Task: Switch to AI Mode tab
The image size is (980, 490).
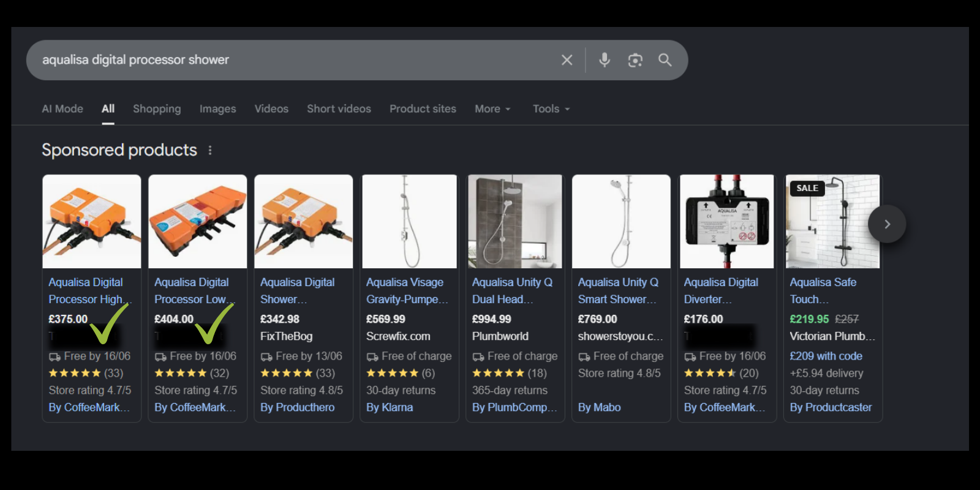Action: 62,109
